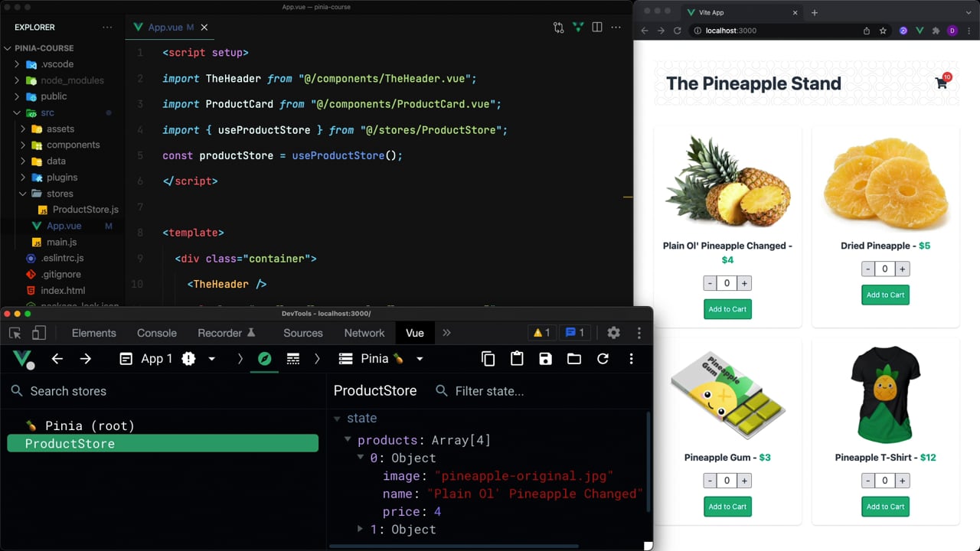Focus the Search stores field
This screenshot has width=980, height=551.
click(163, 391)
